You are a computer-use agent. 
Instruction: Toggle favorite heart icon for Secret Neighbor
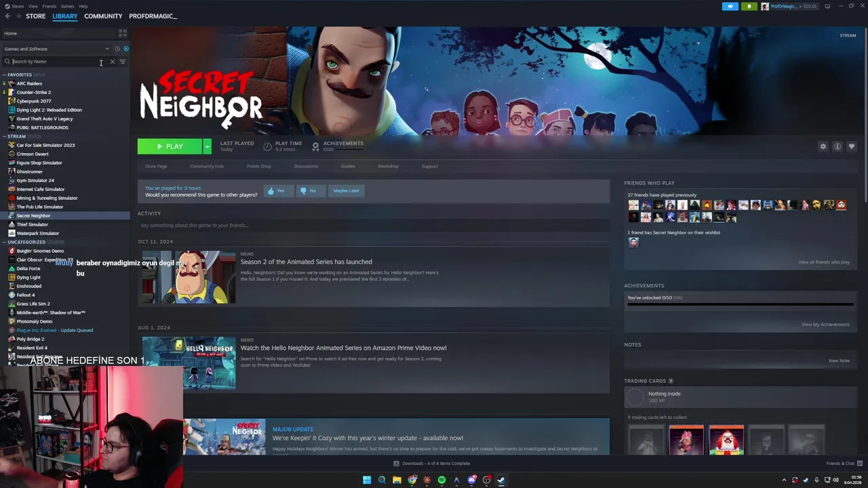[852, 146]
